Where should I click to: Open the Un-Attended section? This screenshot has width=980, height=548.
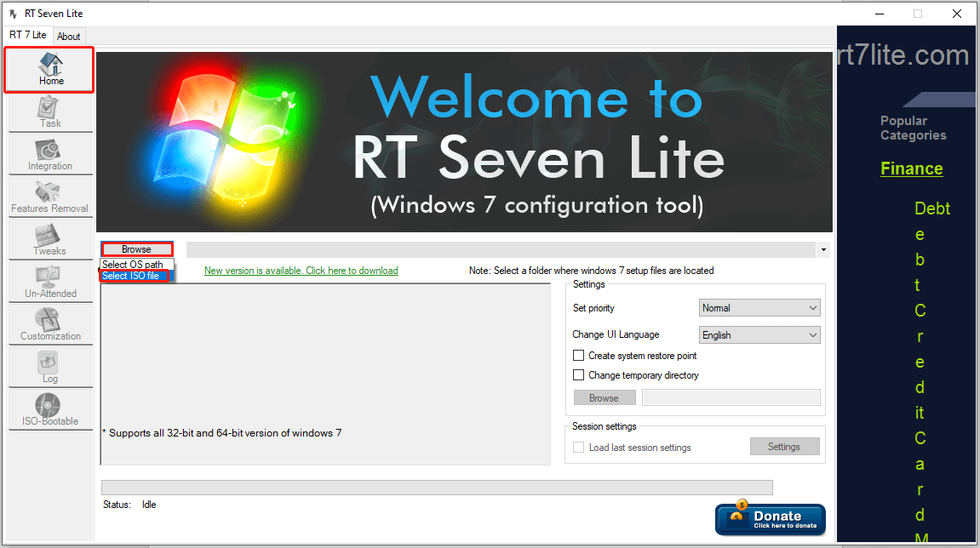(x=50, y=283)
